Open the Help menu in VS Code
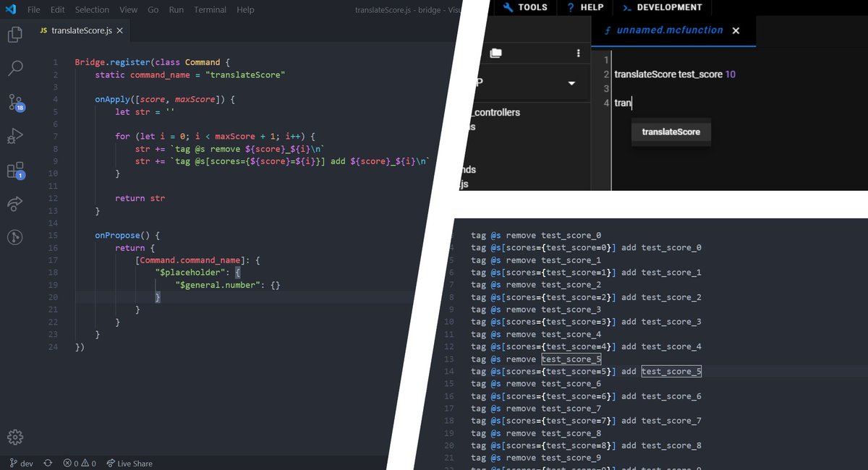The width and height of the screenshot is (868, 470). [245, 9]
